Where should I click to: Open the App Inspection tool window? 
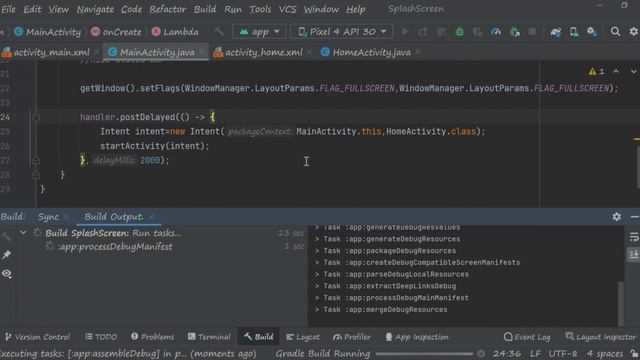pos(417,337)
